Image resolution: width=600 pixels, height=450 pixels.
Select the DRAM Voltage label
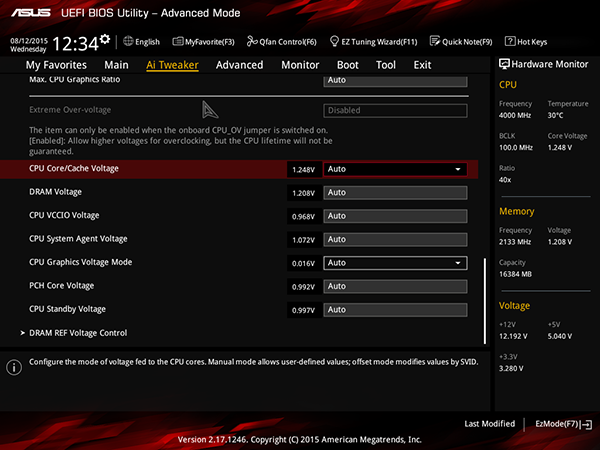click(x=55, y=192)
